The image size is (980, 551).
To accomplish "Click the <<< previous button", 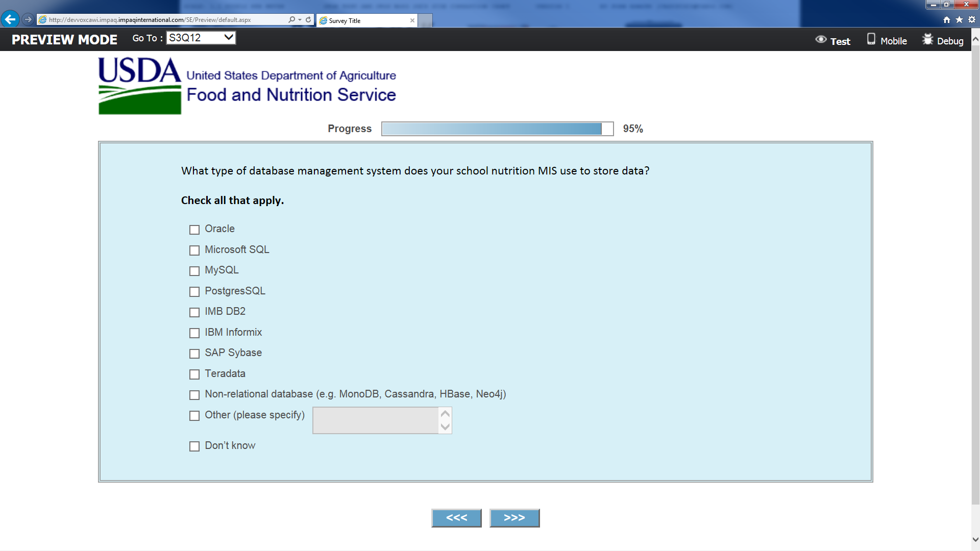I will coord(456,518).
